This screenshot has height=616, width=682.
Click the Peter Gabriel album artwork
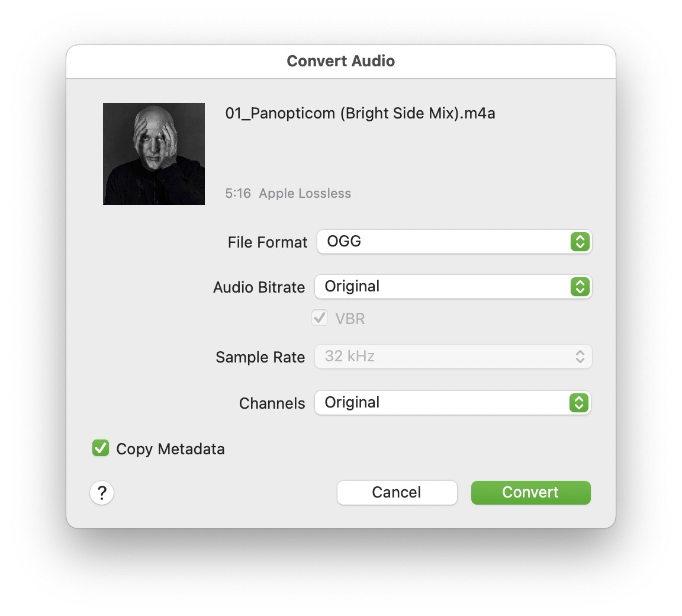(x=153, y=153)
